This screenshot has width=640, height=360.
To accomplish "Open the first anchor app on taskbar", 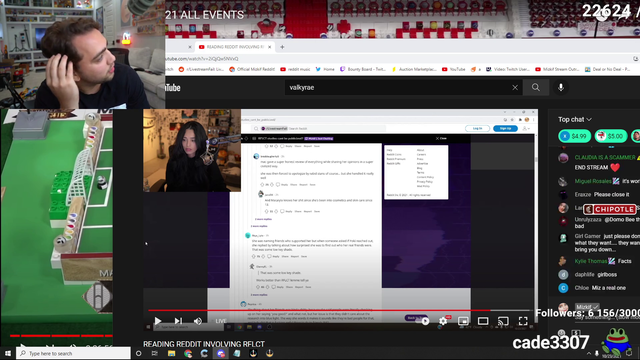I will pos(253,353).
